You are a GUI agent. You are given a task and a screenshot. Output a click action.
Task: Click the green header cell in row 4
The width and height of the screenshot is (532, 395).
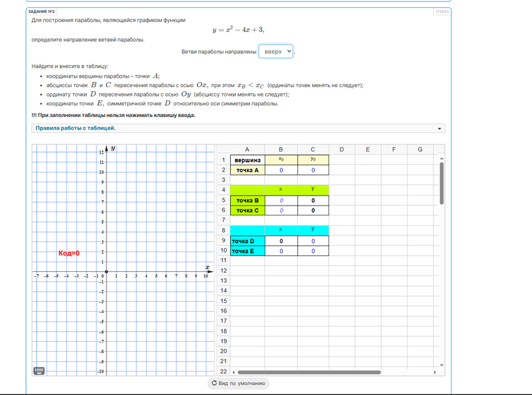pyautogui.click(x=247, y=190)
